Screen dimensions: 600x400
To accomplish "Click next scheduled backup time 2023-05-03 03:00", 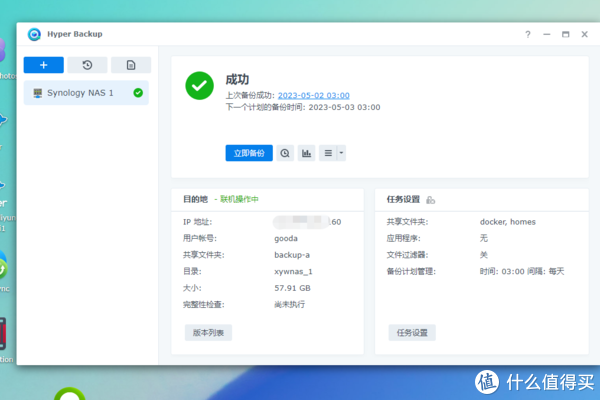I will click(344, 107).
